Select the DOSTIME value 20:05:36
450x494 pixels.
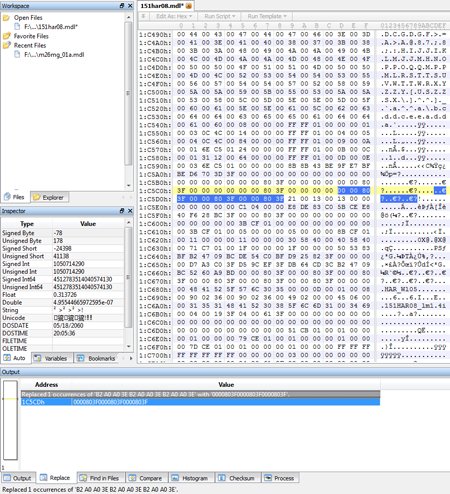click(x=65, y=333)
